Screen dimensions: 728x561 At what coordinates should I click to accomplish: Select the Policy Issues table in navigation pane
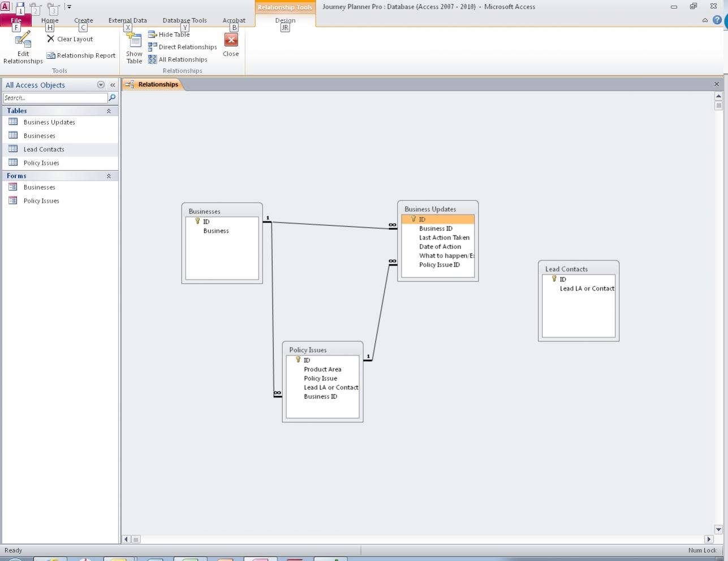60,163
